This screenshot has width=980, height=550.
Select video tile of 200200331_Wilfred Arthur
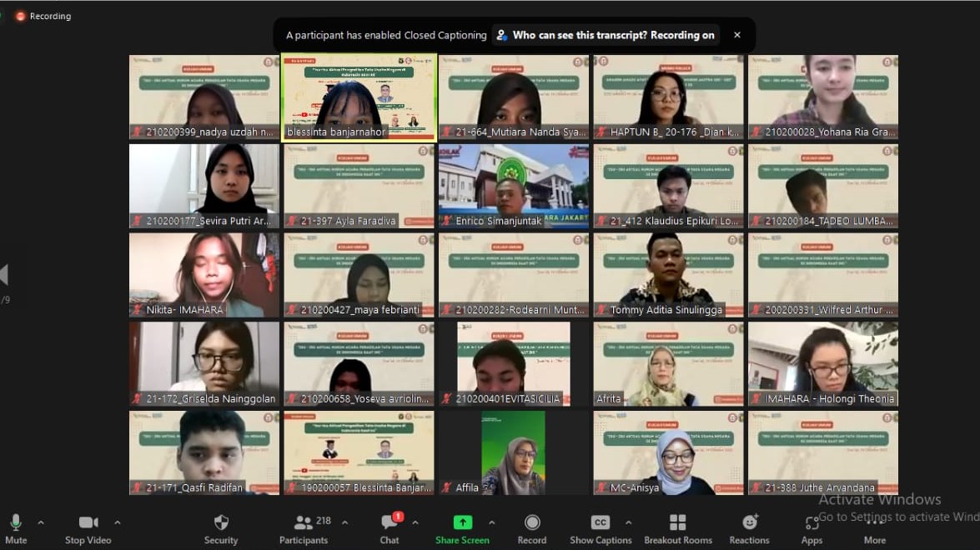[823, 275]
